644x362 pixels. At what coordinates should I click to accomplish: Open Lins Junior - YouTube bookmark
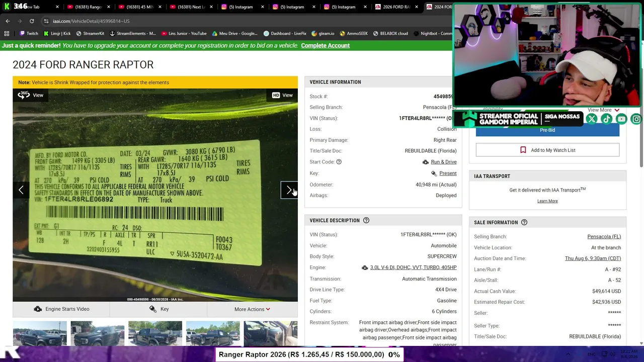tap(184, 34)
